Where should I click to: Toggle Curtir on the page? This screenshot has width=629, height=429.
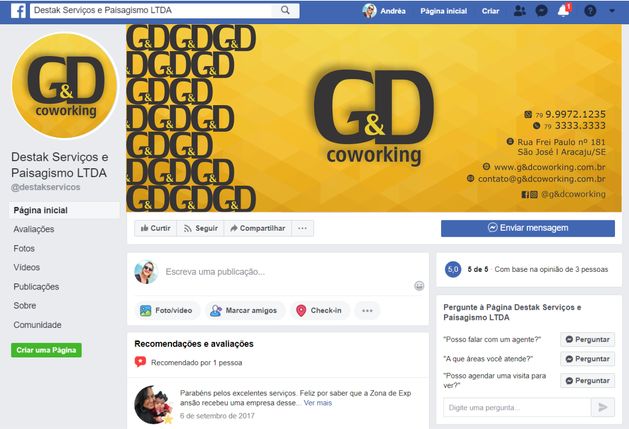coord(156,228)
